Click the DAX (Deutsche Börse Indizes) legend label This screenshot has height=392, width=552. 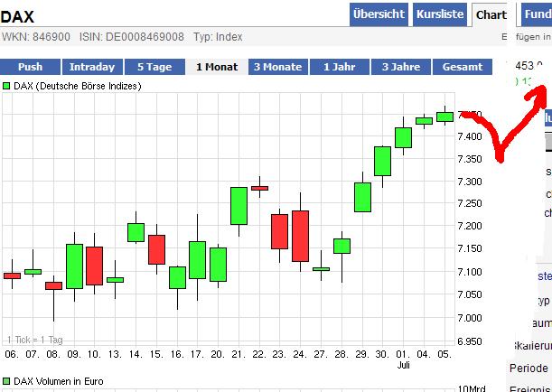78,86
